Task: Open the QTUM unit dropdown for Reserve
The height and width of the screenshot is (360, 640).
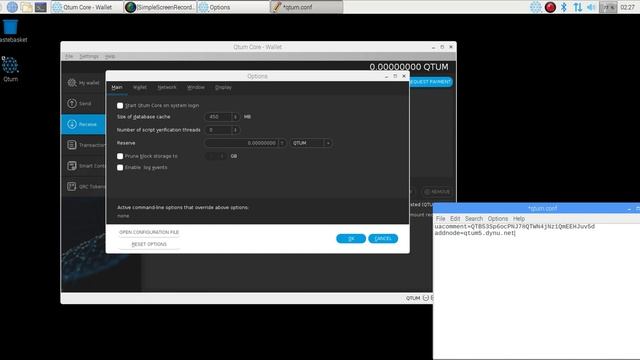Action: (x=311, y=143)
